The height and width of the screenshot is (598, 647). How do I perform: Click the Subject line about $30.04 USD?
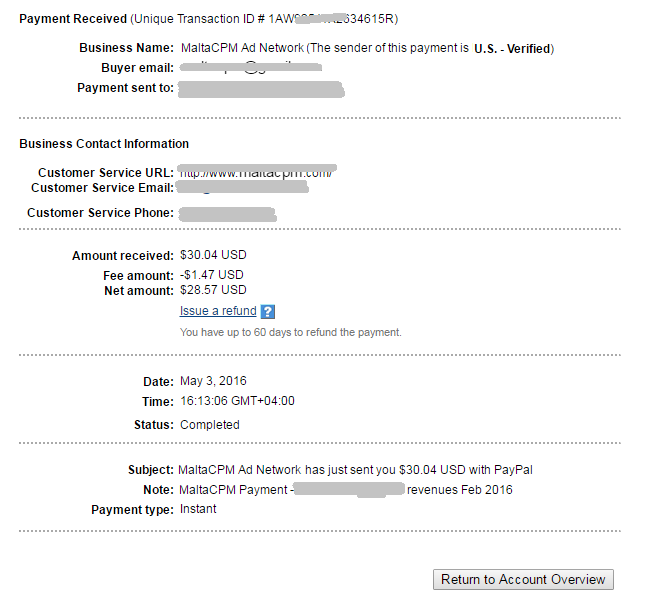pos(355,470)
